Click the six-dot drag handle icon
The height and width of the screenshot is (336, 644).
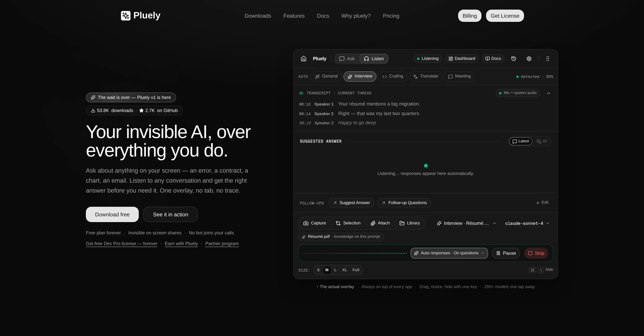pyautogui.click(x=548, y=58)
